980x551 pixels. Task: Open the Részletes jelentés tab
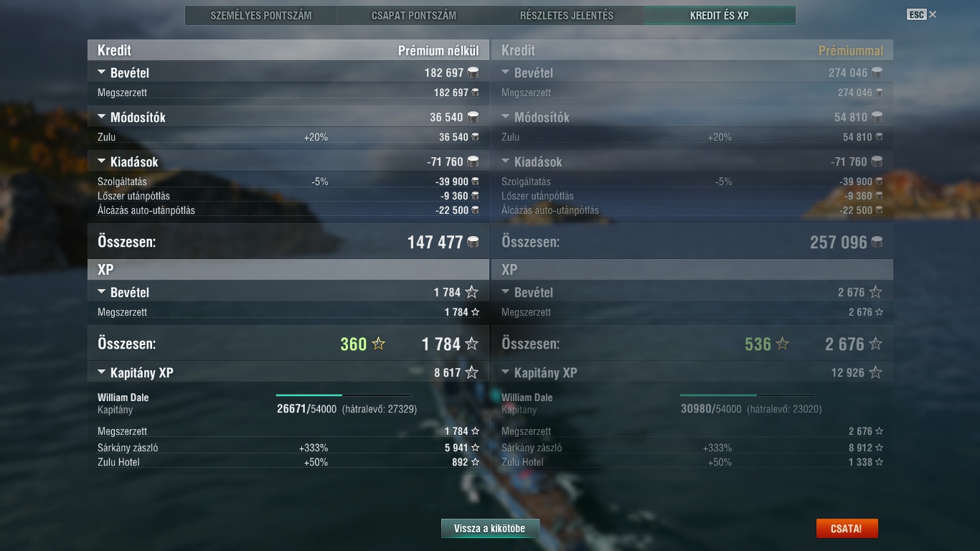point(567,15)
